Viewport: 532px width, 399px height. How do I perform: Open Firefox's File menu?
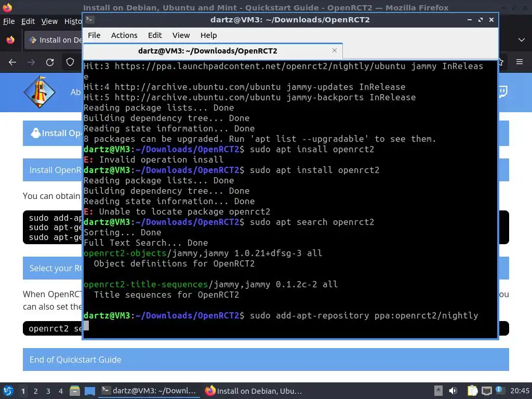pos(9,21)
